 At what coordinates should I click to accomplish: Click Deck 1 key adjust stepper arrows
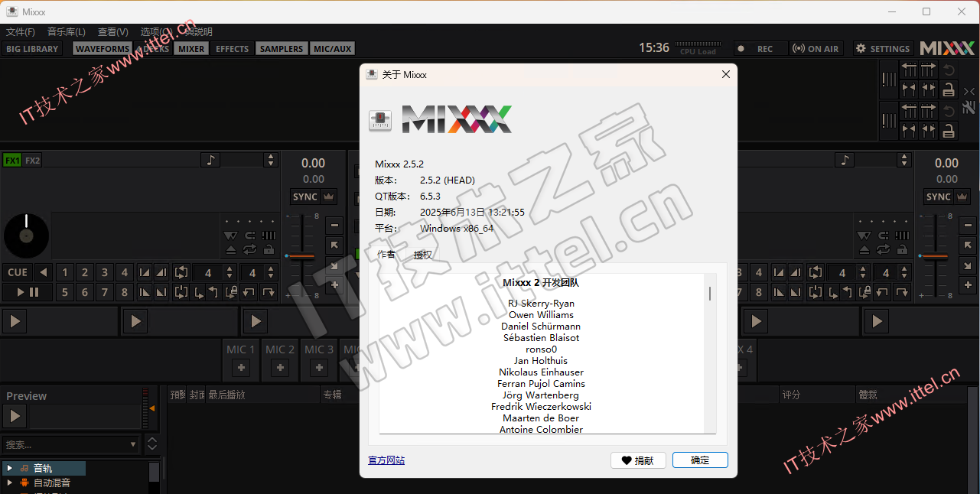pyautogui.click(x=270, y=160)
